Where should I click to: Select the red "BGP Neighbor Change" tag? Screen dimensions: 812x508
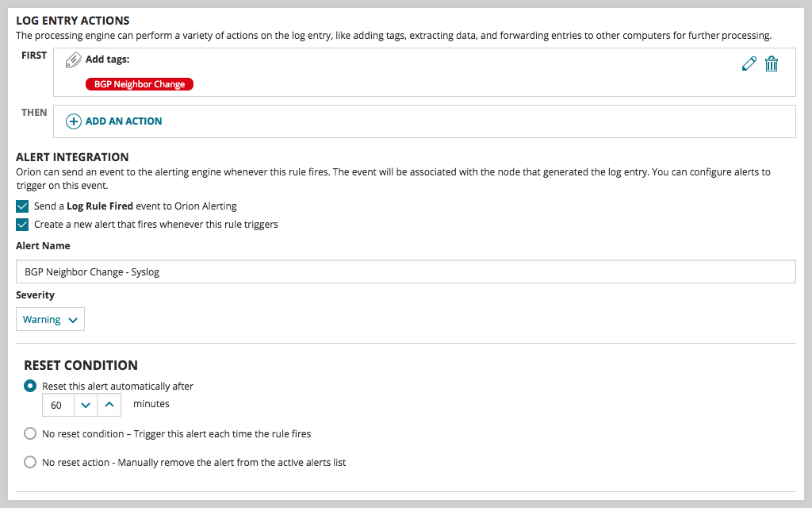[x=139, y=83]
